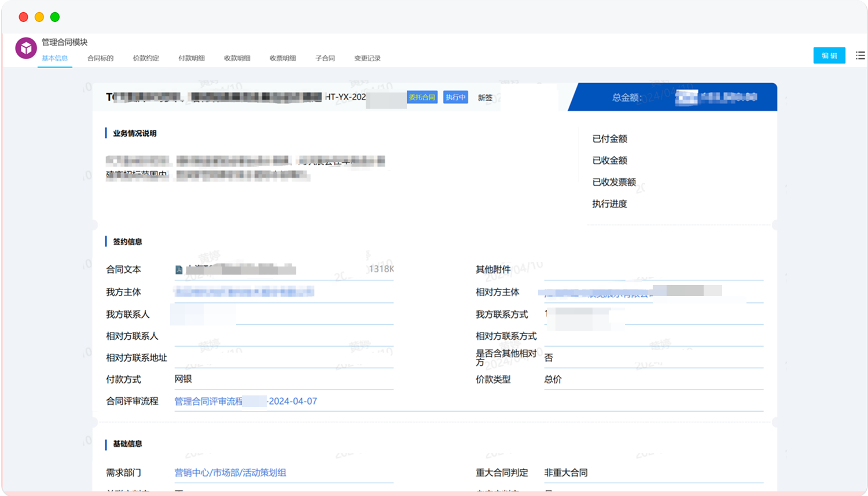Click the 是否含其他相对方 value 否

pyautogui.click(x=549, y=358)
